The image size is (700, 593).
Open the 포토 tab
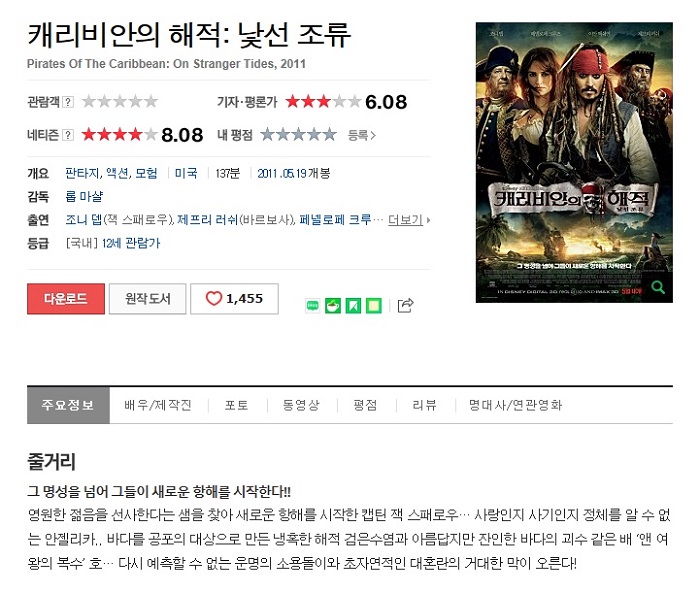pyautogui.click(x=237, y=405)
